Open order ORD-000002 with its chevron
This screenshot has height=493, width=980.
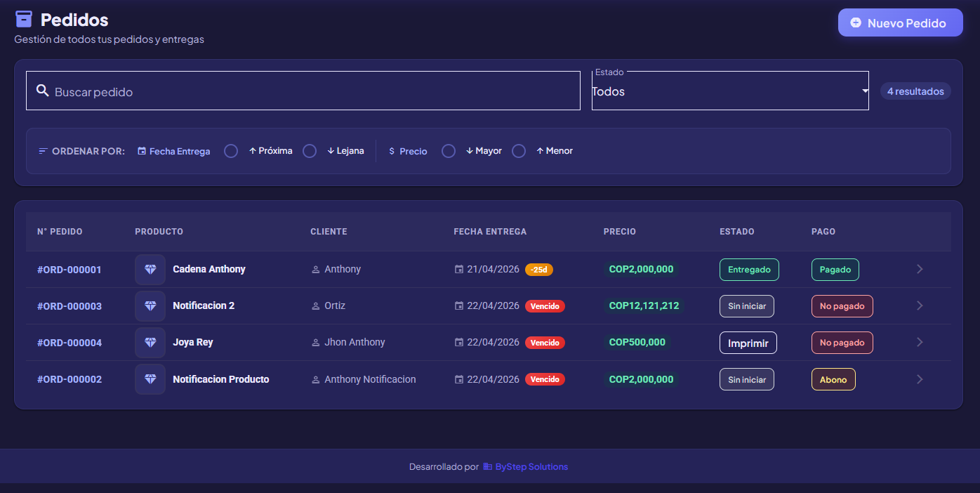(x=920, y=379)
